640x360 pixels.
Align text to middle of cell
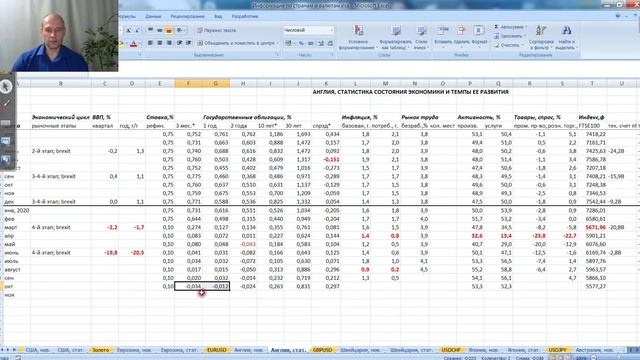160,30
